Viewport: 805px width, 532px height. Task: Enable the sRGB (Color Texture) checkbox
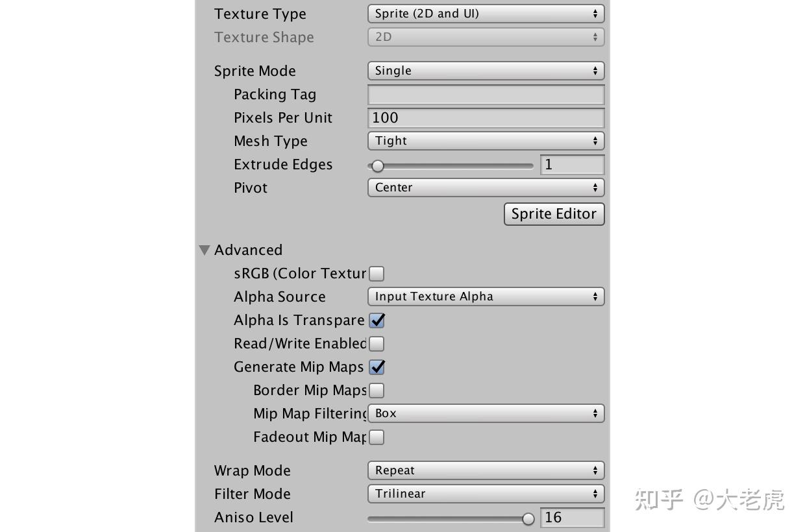377,273
